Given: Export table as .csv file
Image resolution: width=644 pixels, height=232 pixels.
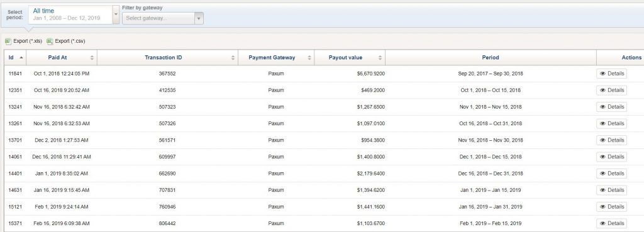Looking at the screenshot, I should [66, 41].
